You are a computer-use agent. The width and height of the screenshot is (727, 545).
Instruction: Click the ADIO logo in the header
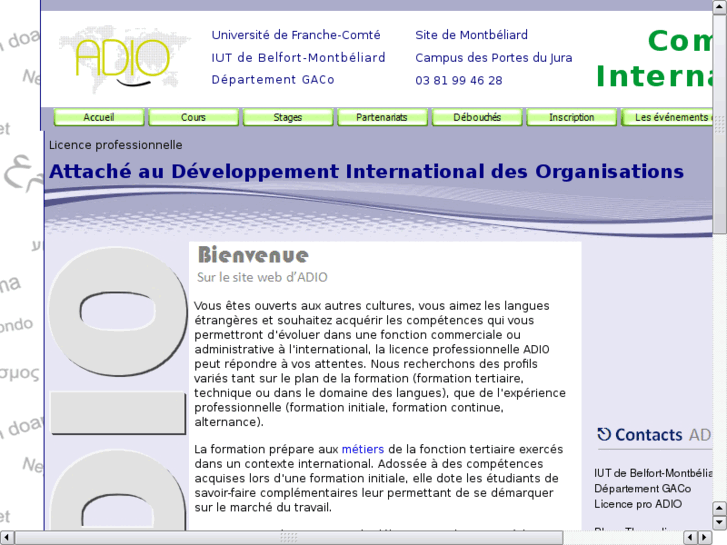122,60
